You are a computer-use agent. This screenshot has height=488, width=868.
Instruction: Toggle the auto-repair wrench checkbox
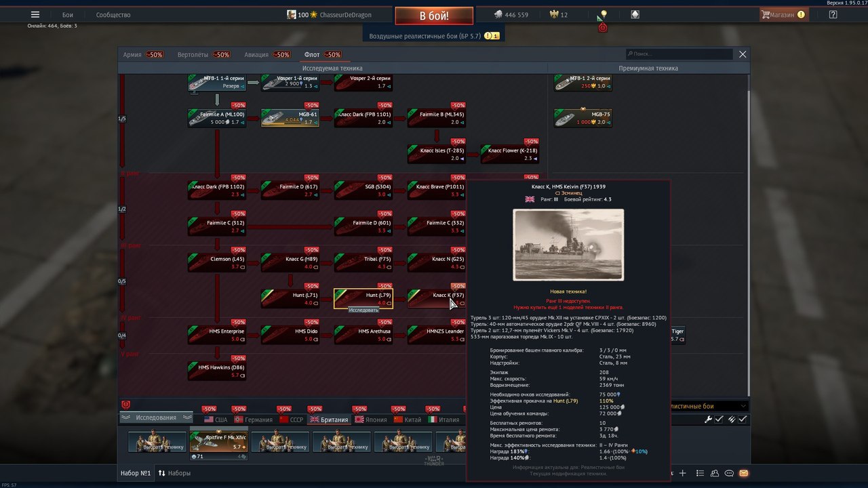point(719,420)
